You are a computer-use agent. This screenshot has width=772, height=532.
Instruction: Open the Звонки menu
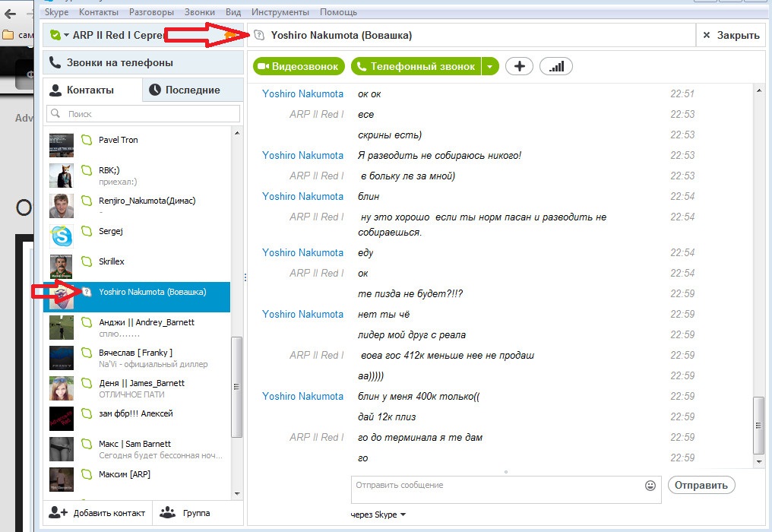pyautogui.click(x=199, y=12)
